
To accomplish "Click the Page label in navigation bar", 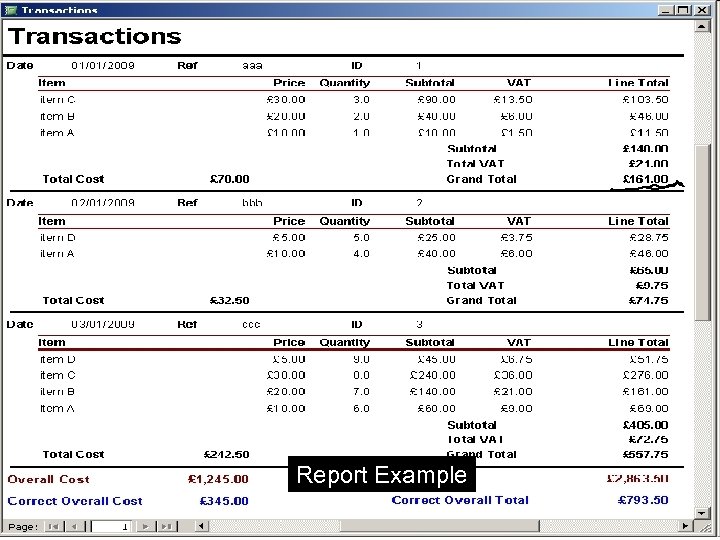I will [x=23, y=527].
